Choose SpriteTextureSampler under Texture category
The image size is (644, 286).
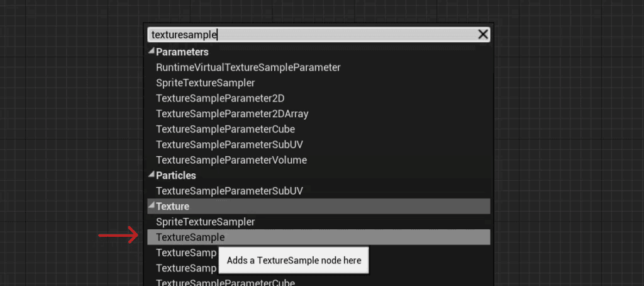[206, 222]
